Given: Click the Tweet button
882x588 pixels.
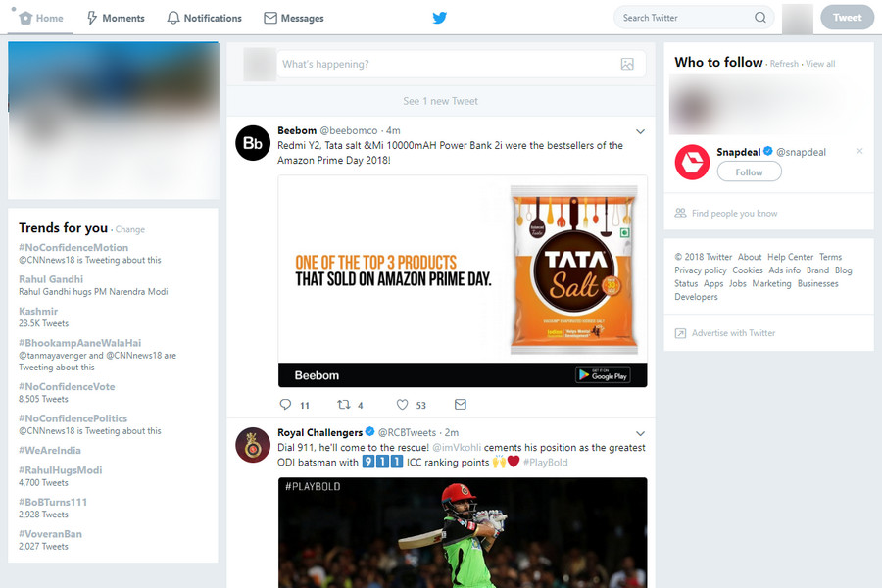Looking at the screenshot, I should point(847,18).
